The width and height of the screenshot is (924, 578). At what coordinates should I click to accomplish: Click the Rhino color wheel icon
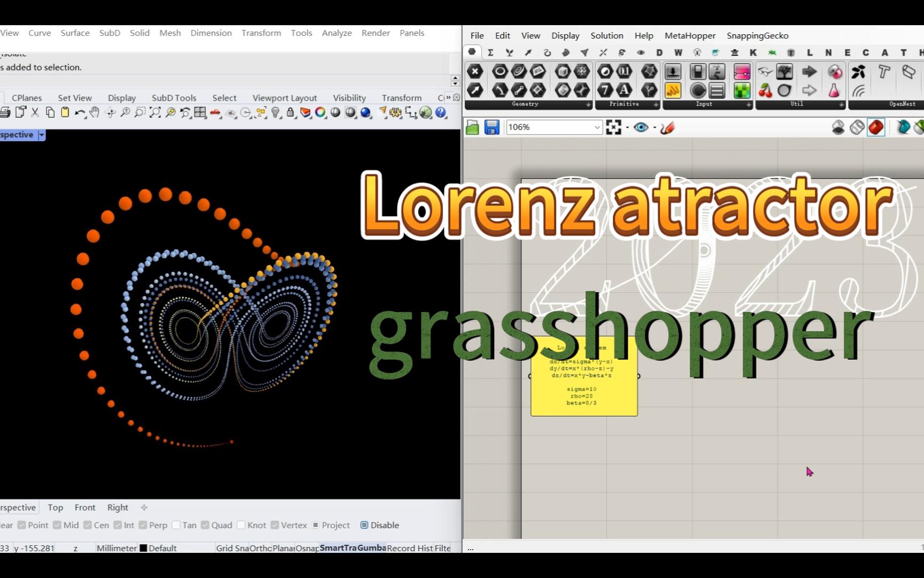(x=320, y=112)
